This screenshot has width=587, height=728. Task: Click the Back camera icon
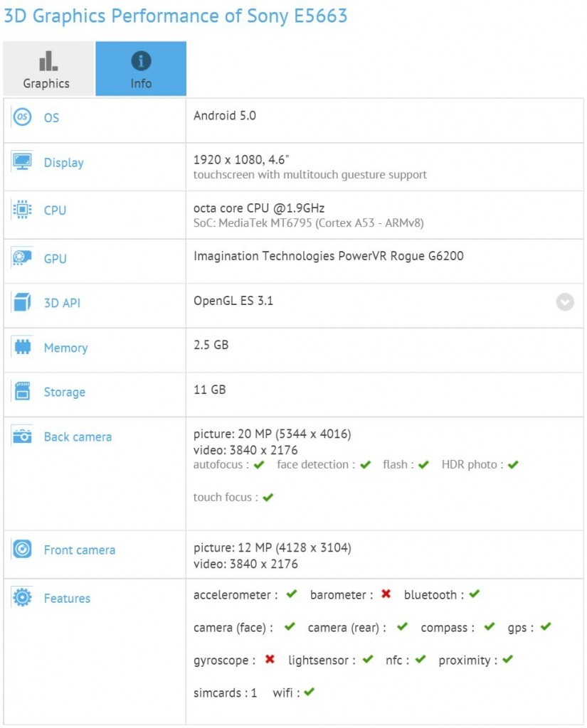(22, 437)
